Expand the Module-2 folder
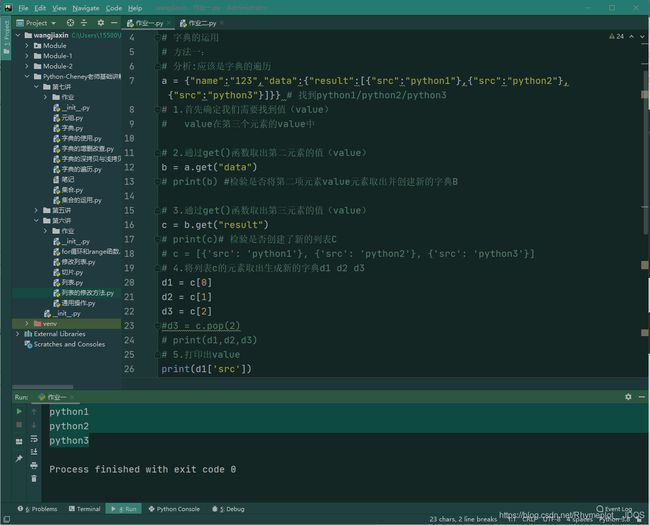Viewport: 650px width, 525px height. tap(27, 66)
